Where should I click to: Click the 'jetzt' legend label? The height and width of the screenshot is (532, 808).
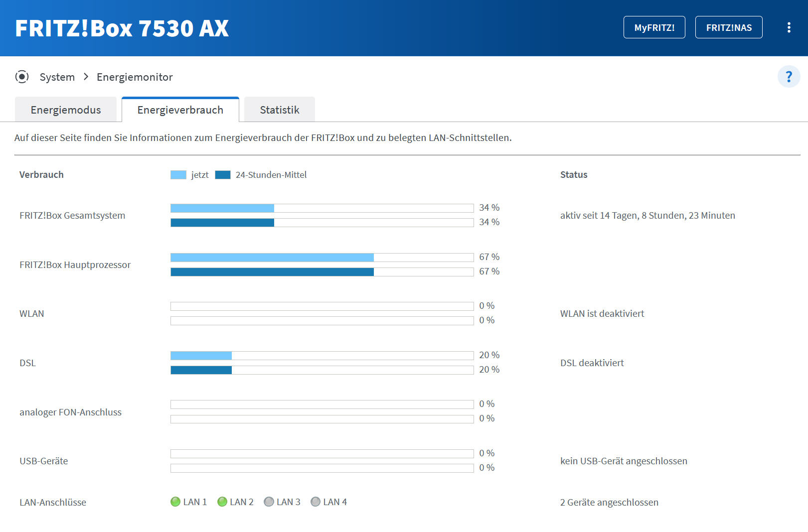(x=200, y=175)
